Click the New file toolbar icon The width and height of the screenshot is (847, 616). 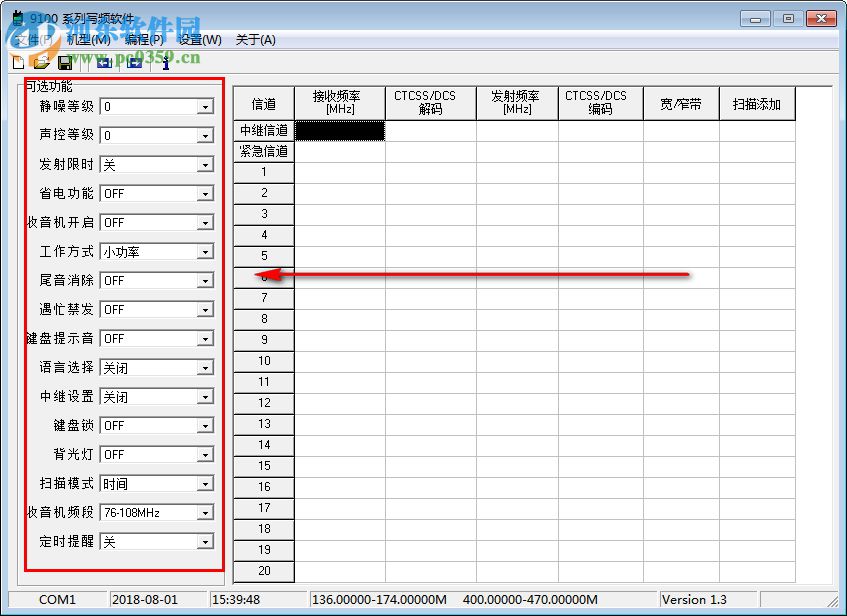tap(18, 63)
